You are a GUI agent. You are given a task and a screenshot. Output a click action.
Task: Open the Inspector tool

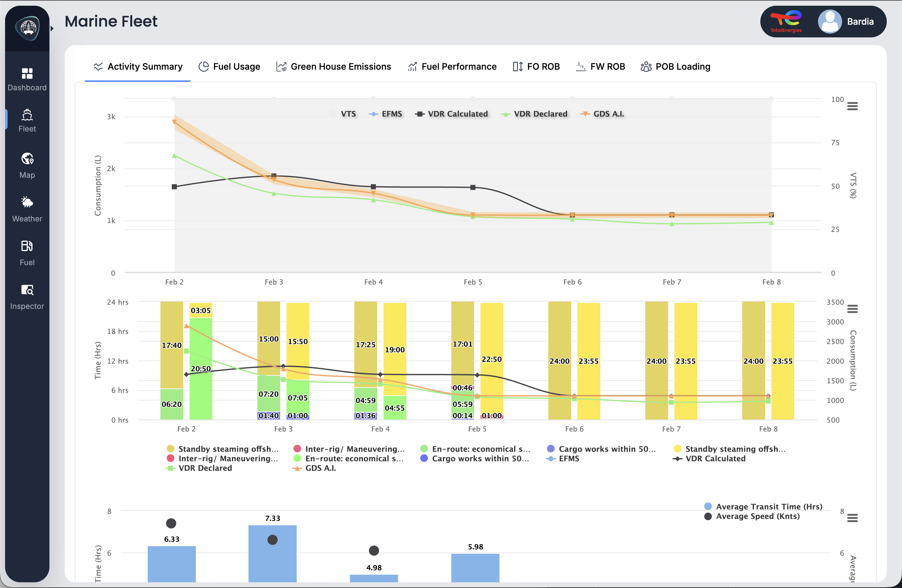[x=27, y=296]
